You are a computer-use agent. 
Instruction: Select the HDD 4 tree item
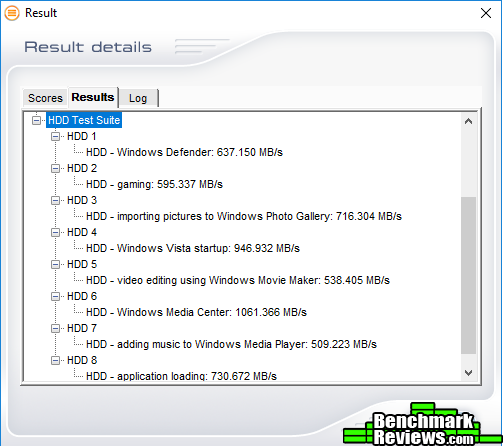[82, 232]
